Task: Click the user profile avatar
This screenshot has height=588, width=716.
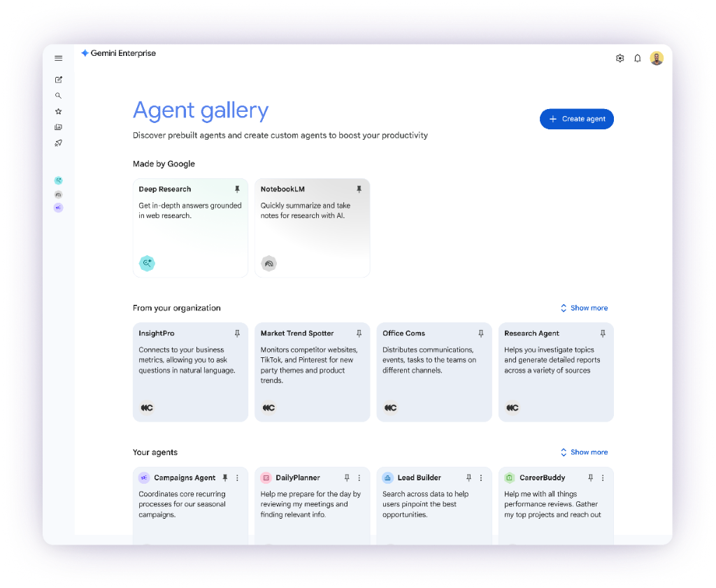Action: [657, 59]
